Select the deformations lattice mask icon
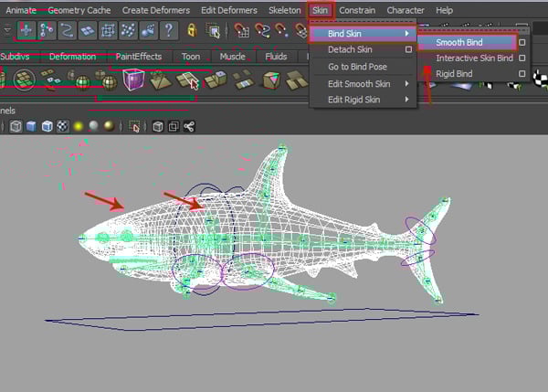Viewport: 548px width, 392px height. click(x=108, y=30)
